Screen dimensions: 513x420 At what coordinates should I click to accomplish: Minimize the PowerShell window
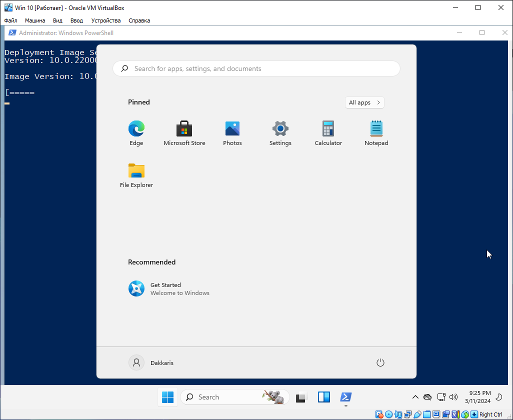(x=459, y=32)
